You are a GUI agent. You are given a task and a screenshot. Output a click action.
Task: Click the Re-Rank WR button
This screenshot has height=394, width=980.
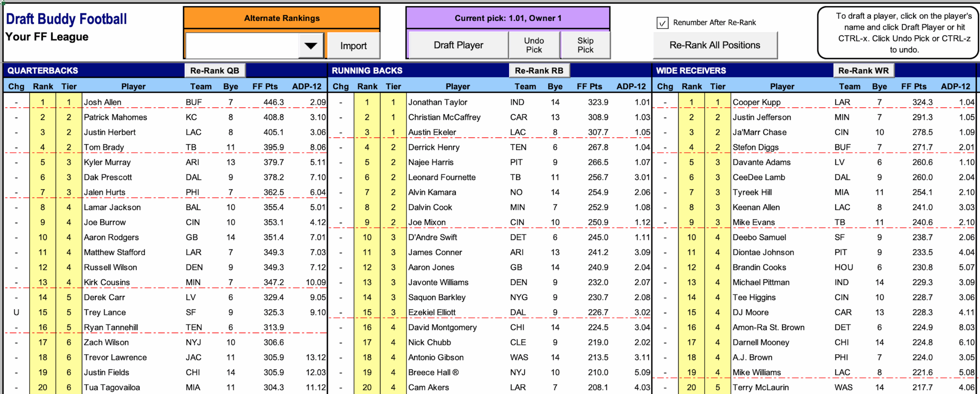click(x=864, y=71)
